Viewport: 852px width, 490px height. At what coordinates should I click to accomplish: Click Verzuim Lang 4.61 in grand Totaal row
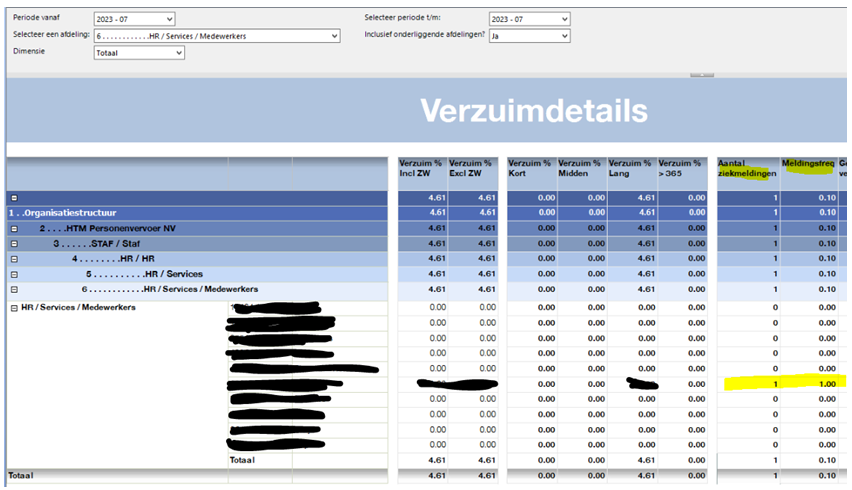point(646,475)
